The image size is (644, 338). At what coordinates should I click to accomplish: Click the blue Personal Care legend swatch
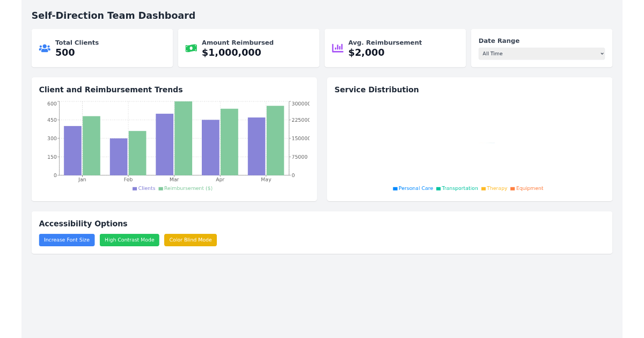click(x=395, y=188)
